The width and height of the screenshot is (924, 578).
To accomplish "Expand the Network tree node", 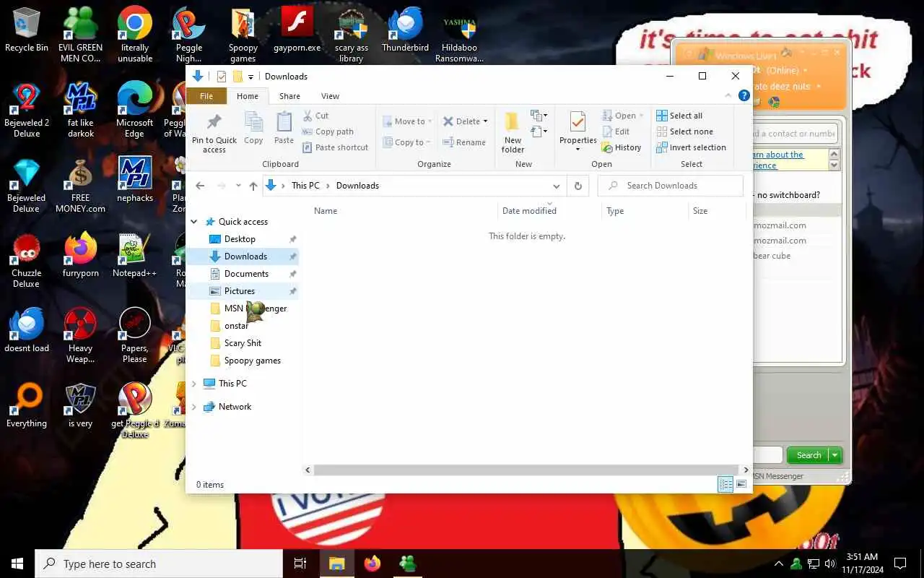I will (194, 407).
